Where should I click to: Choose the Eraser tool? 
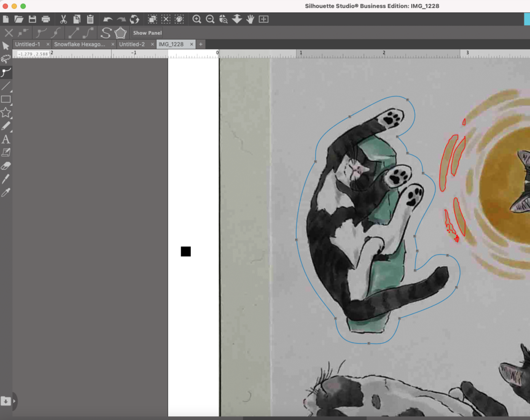pos(6,166)
